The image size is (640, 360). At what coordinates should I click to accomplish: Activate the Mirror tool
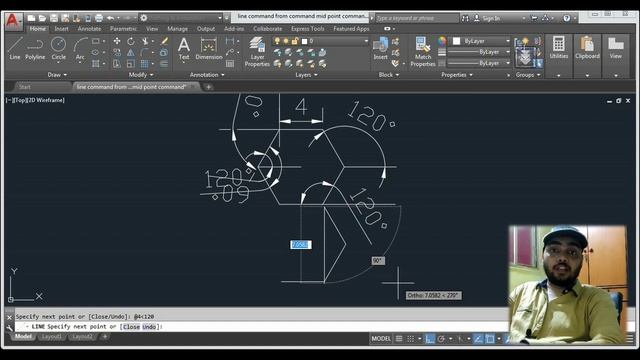click(x=131, y=53)
